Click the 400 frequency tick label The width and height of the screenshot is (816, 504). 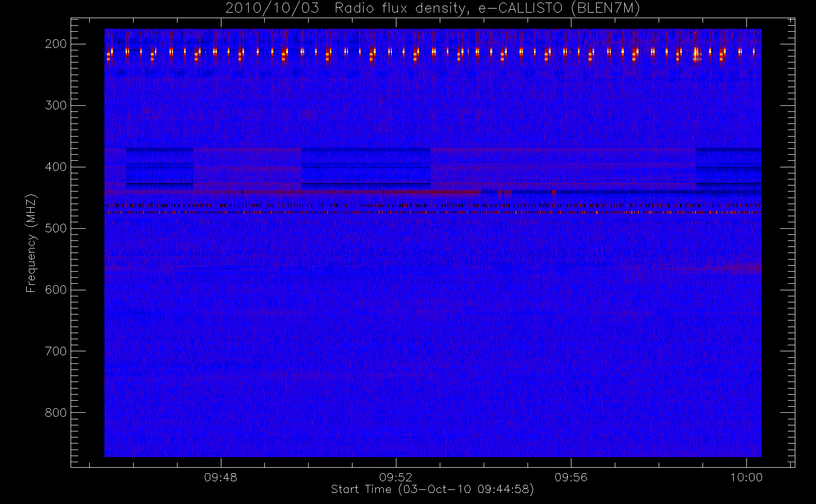click(56, 167)
